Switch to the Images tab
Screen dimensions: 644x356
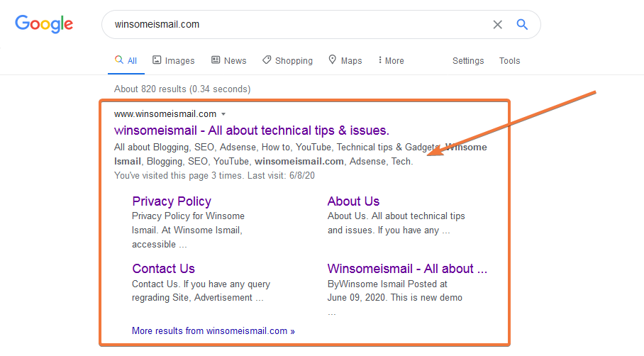click(179, 61)
